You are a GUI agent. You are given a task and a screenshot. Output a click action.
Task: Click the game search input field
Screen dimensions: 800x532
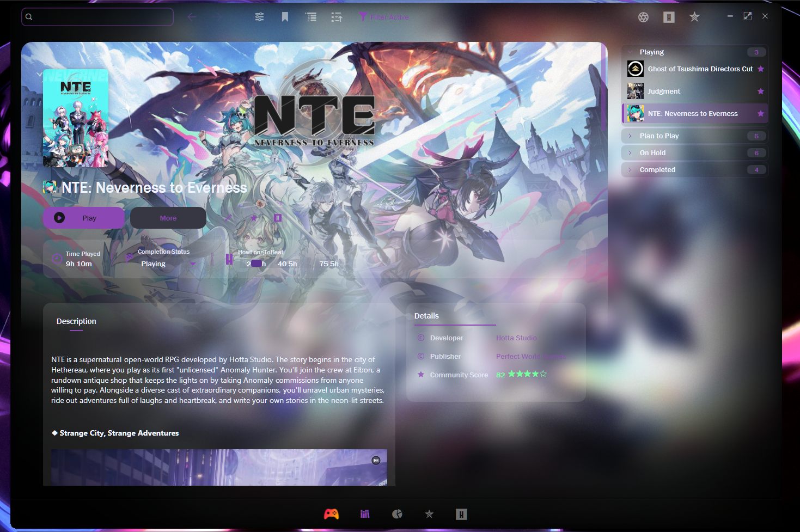click(97, 17)
